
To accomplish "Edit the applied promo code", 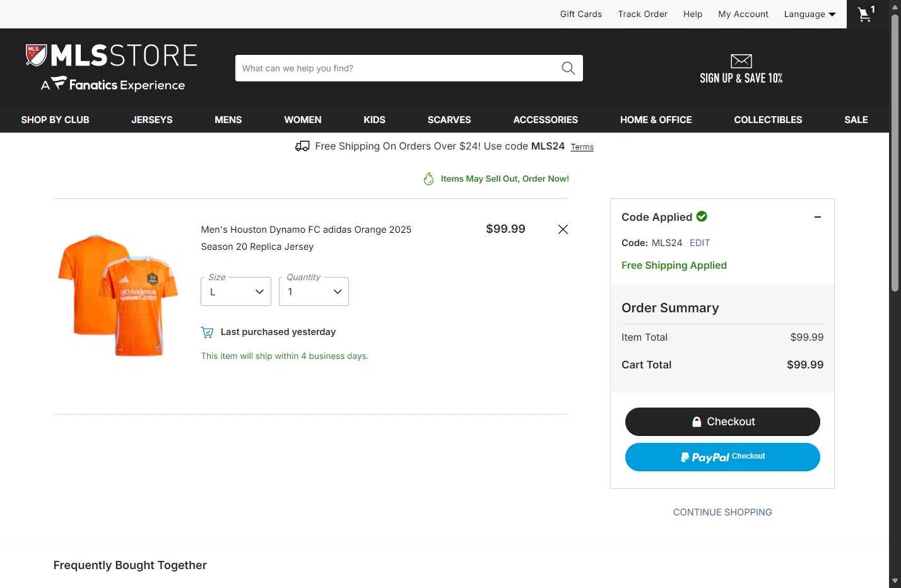I will (700, 243).
